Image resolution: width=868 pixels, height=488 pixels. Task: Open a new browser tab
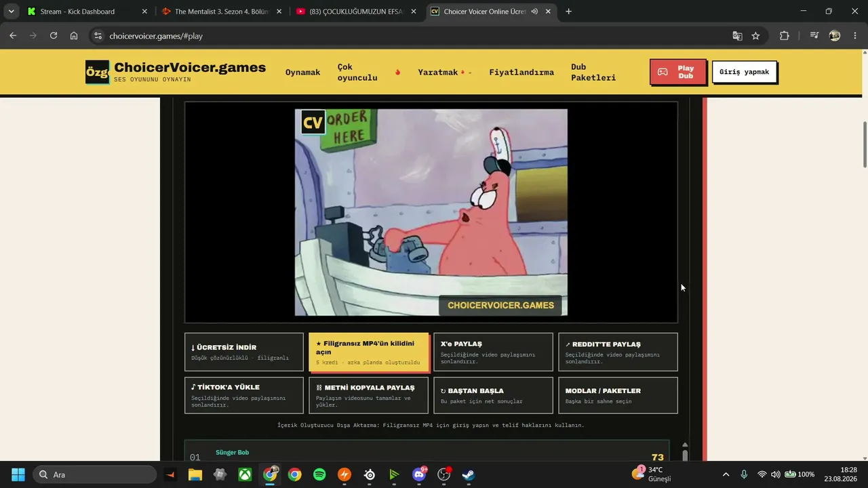point(568,12)
